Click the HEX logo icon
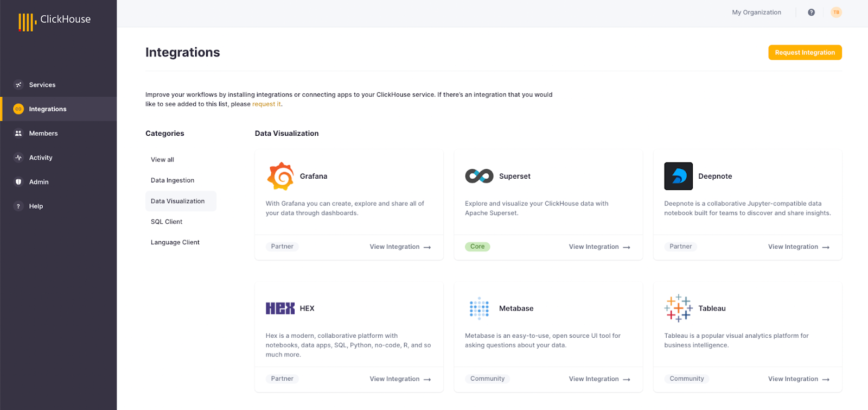868x410 pixels. point(280,308)
